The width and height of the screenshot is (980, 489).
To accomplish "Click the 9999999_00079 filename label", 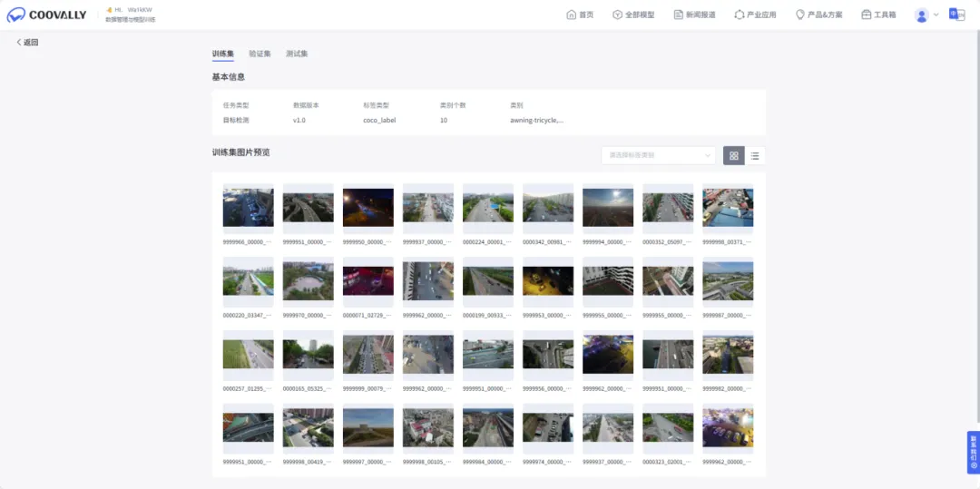I will pos(367,388).
